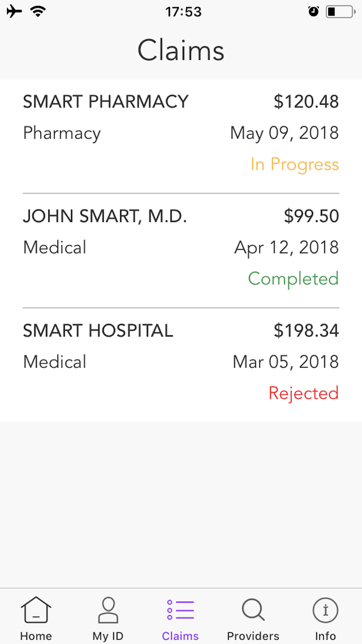Tap the airplane mode status icon
Viewport: 362px width, 644px height.
(x=14, y=11)
